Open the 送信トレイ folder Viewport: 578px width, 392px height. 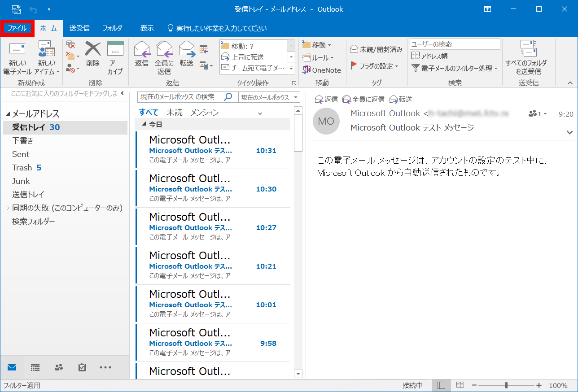point(66,195)
